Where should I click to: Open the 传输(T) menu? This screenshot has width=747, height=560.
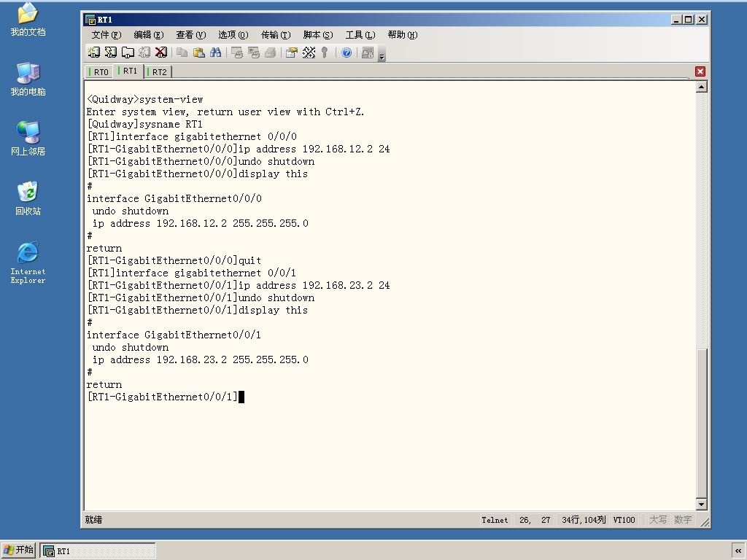(x=275, y=35)
